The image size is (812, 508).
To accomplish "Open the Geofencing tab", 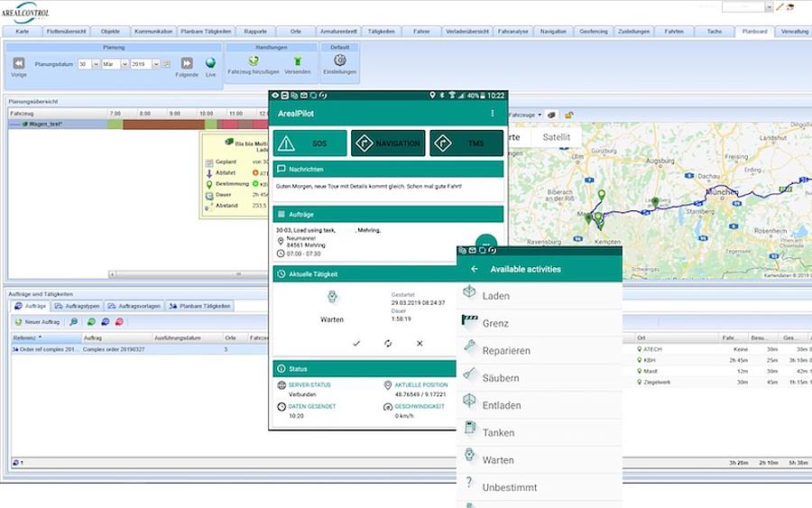I will [x=594, y=32].
